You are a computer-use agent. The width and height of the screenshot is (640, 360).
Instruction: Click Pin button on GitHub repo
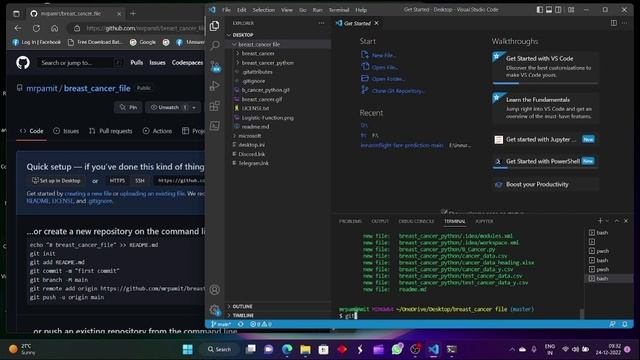(x=129, y=107)
